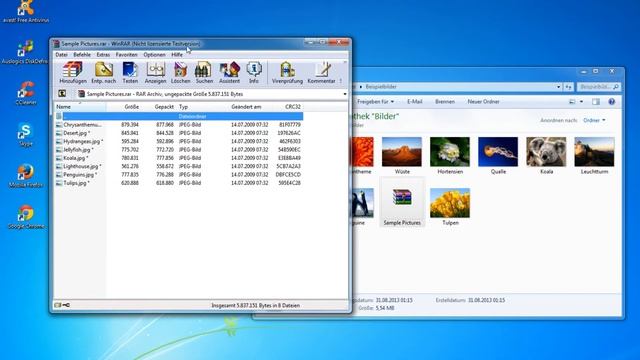Image resolution: width=640 pixels, height=360 pixels.
Task: Click the Entp. nach extract icon
Action: click(104, 73)
